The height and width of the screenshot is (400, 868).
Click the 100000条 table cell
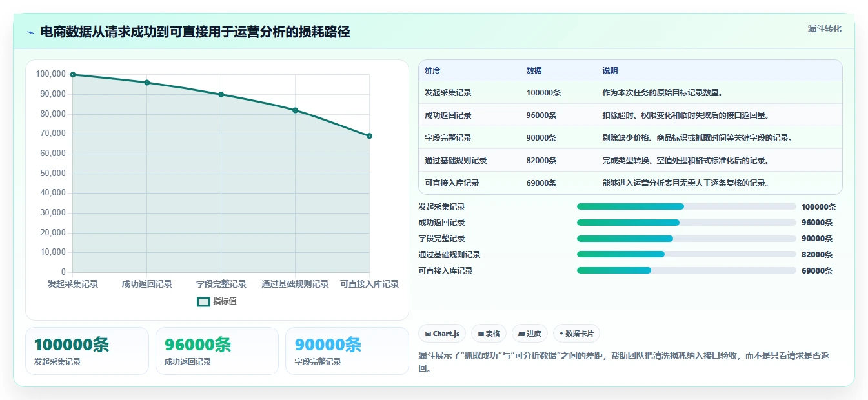tap(543, 93)
